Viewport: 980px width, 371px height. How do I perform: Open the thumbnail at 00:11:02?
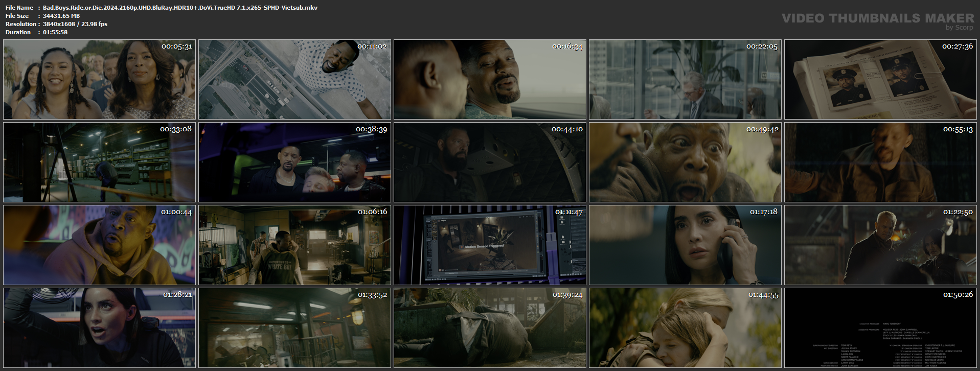(294, 79)
